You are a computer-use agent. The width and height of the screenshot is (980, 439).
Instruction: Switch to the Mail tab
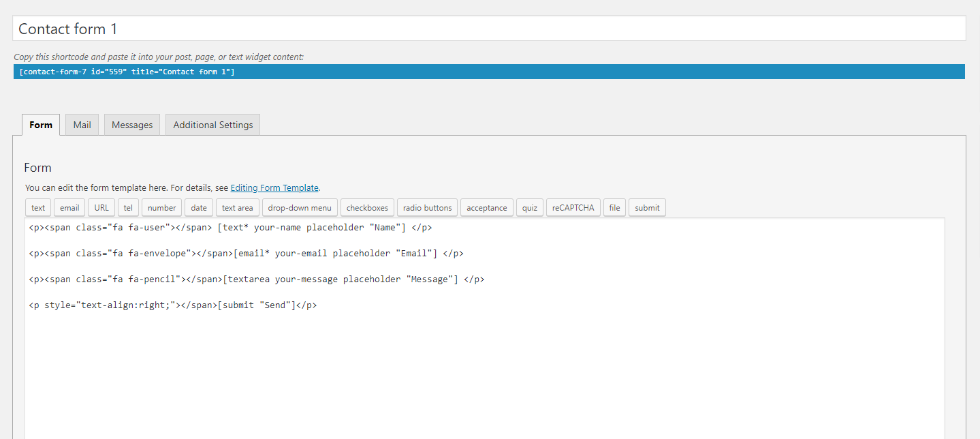82,125
